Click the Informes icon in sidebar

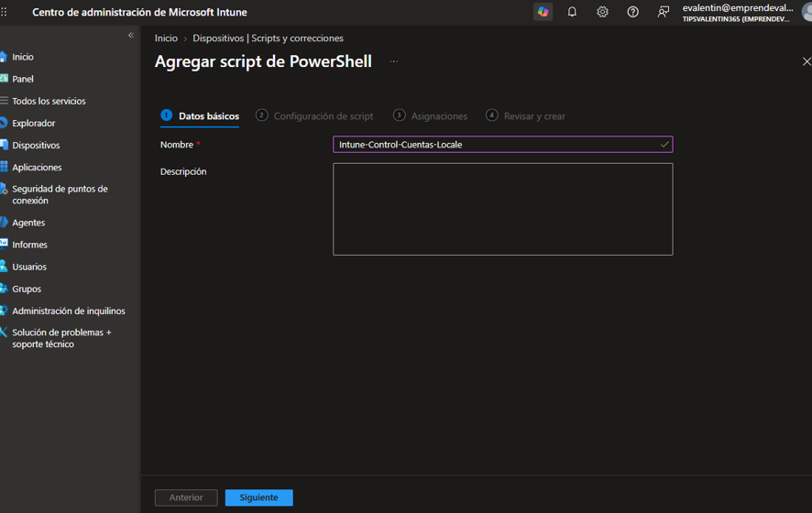(x=4, y=244)
